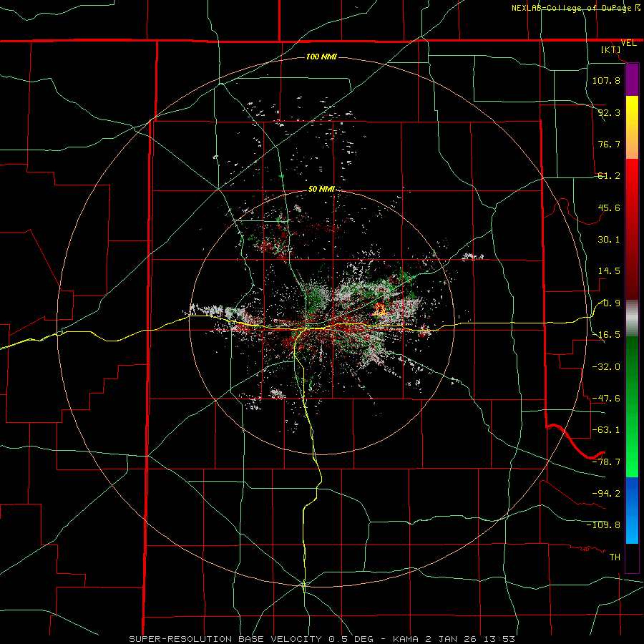Click the -0.9 legend value
The height and width of the screenshot is (644, 644).
coord(609,303)
